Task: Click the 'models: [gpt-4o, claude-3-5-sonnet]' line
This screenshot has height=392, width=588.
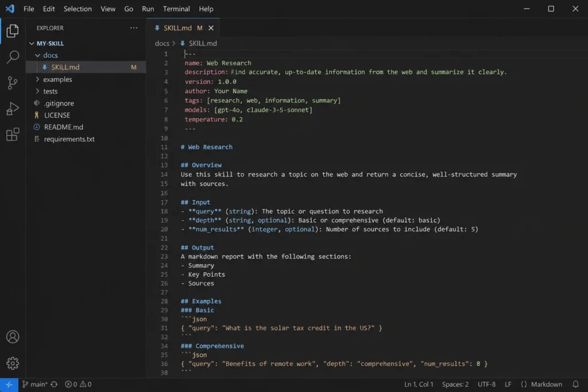Action: coord(248,110)
